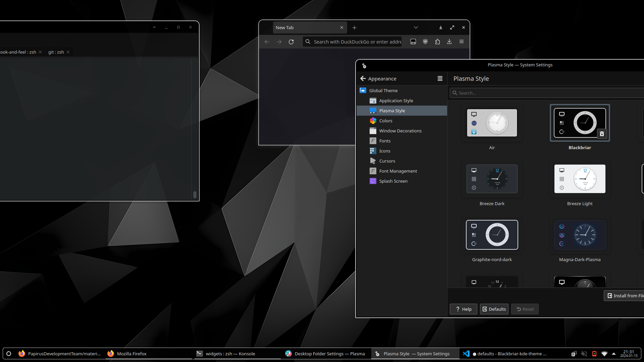Open the Firefox application menu
Image resolution: width=644 pixels, height=362 pixels.
462,42
